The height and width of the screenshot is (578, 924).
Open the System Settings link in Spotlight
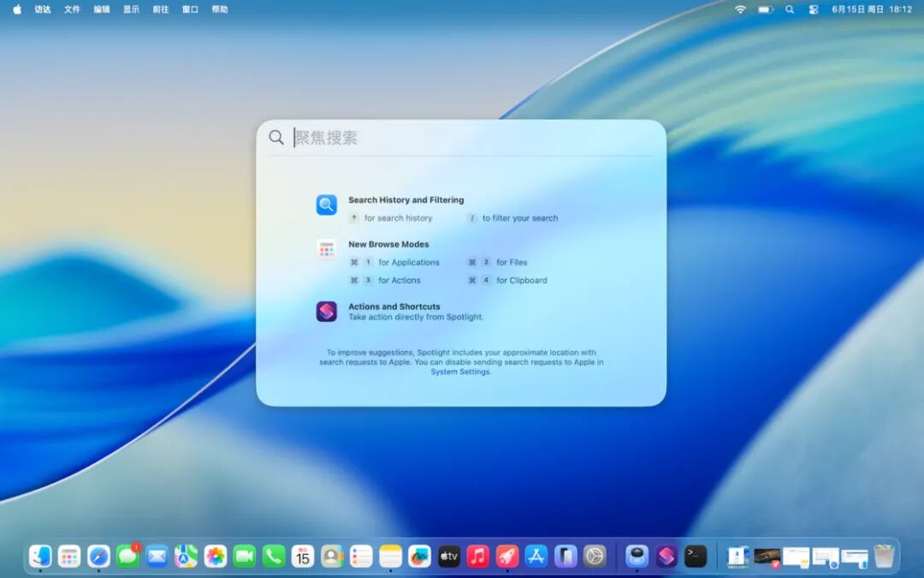coord(460,372)
